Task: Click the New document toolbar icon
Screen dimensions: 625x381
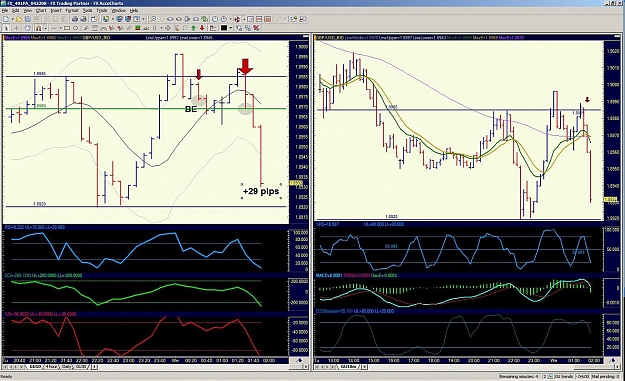Action: (6, 19)
